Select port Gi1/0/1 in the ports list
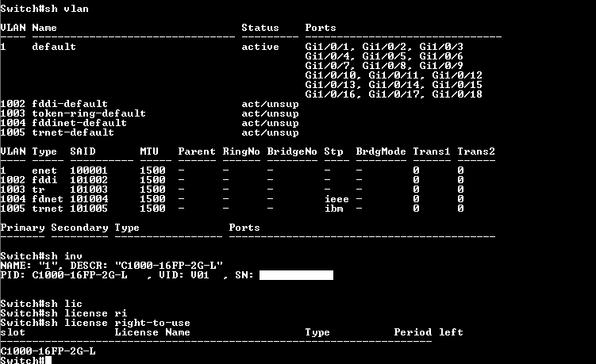Image resolution: width=596 pixels, height=364 pixels. tap(326, 47)
